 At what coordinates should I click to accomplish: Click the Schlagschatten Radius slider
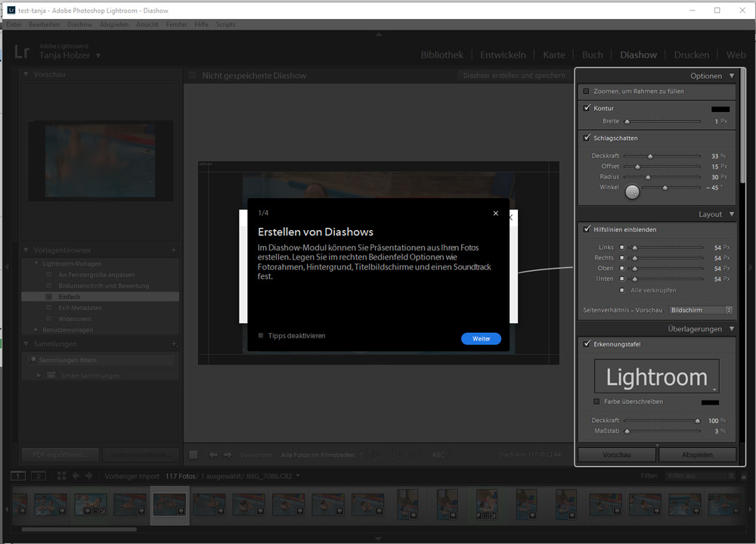pos(662,177)
